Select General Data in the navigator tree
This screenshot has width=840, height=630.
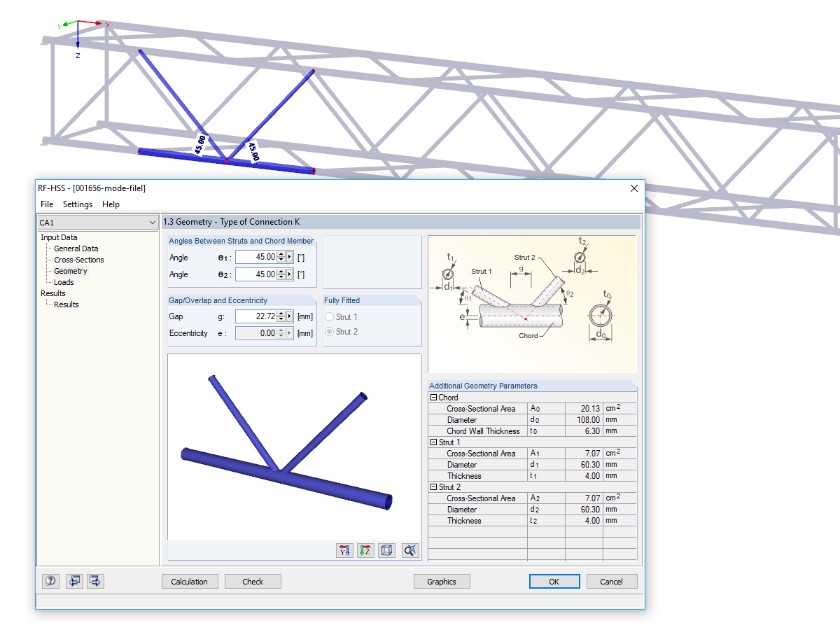[76, 248]
